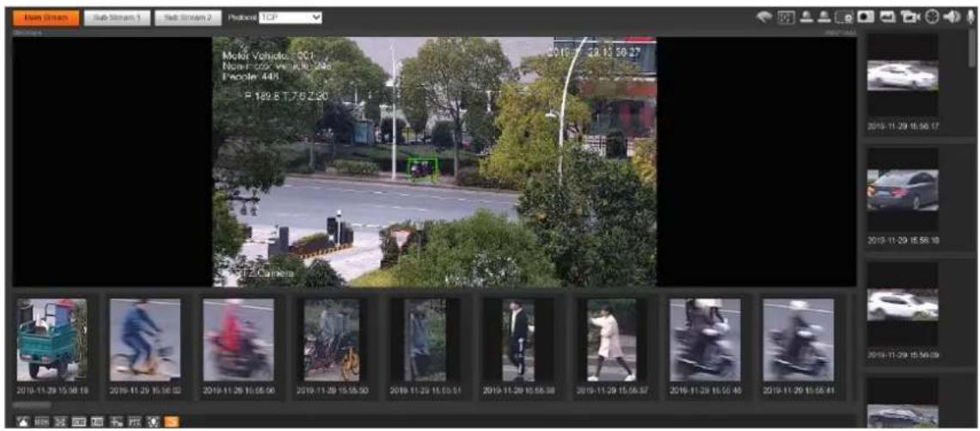The height and width of the screenshot is (431, 980).
Task: Switch to full screen icon in bottom toolbar
Action: pyautogui.click(x=61, y=422)
